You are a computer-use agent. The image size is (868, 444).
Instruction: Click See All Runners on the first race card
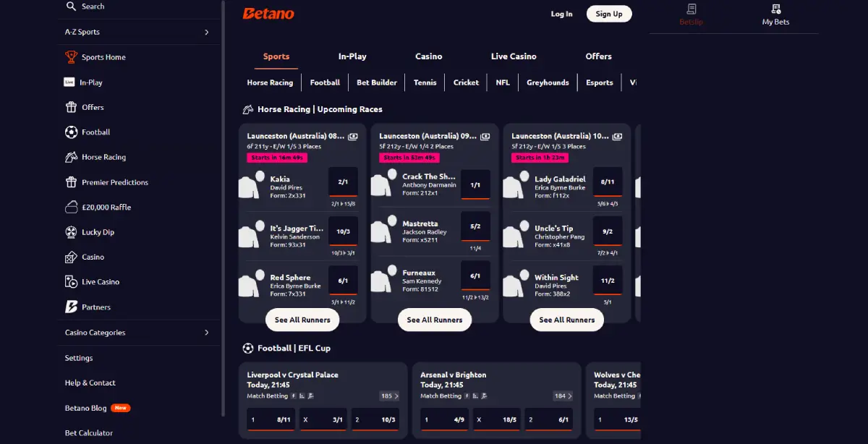(x=302, y=320)
